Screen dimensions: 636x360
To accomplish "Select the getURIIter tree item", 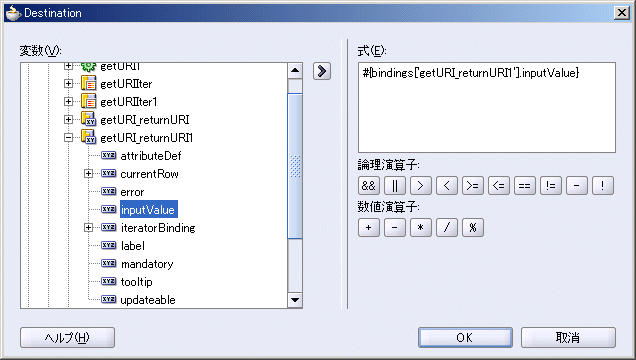I will (126, 84).
